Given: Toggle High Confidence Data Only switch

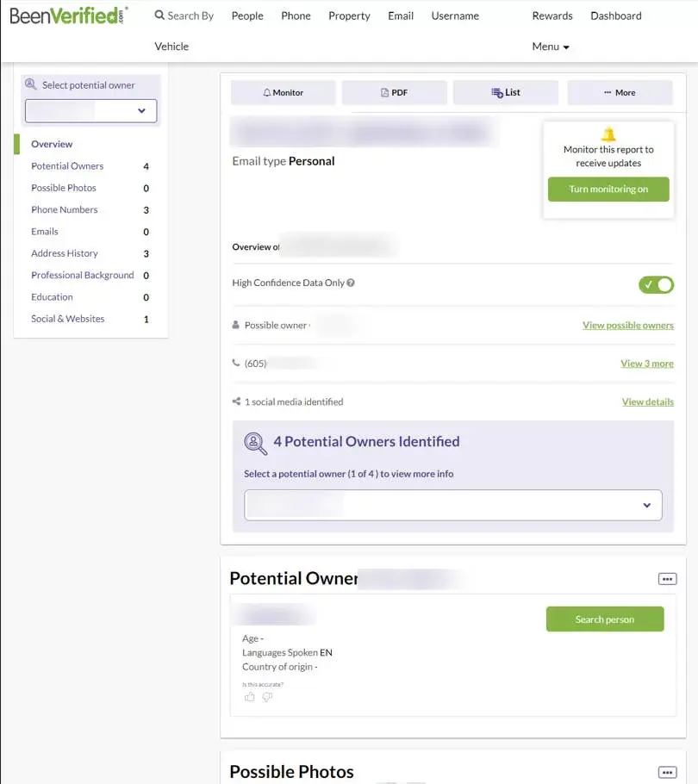Looking at the screenshot, I should tap(656, 284).
